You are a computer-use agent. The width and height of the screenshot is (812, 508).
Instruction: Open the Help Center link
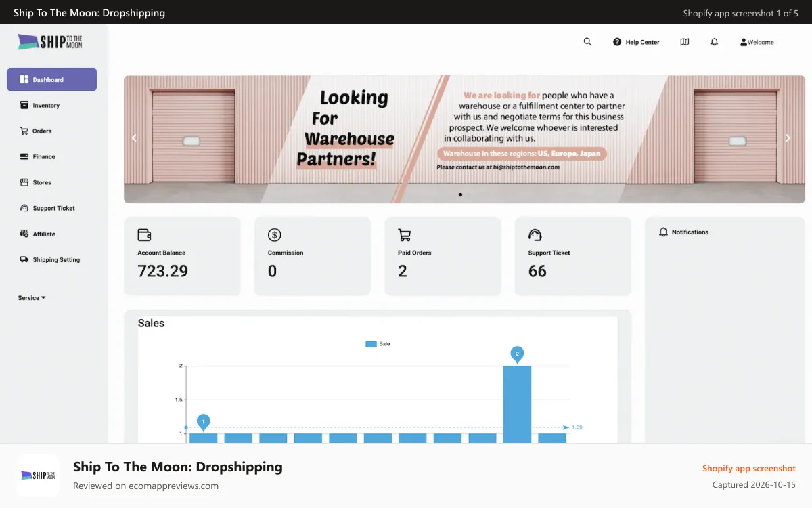636,42
